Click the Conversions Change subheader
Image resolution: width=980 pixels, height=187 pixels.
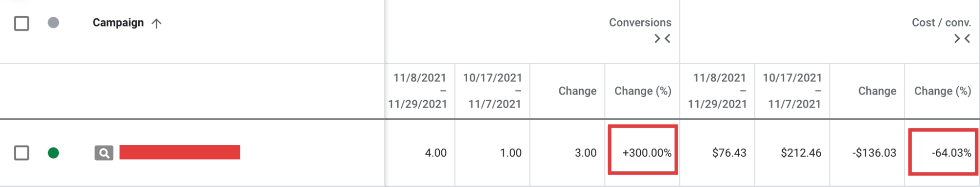pos(578,91)
